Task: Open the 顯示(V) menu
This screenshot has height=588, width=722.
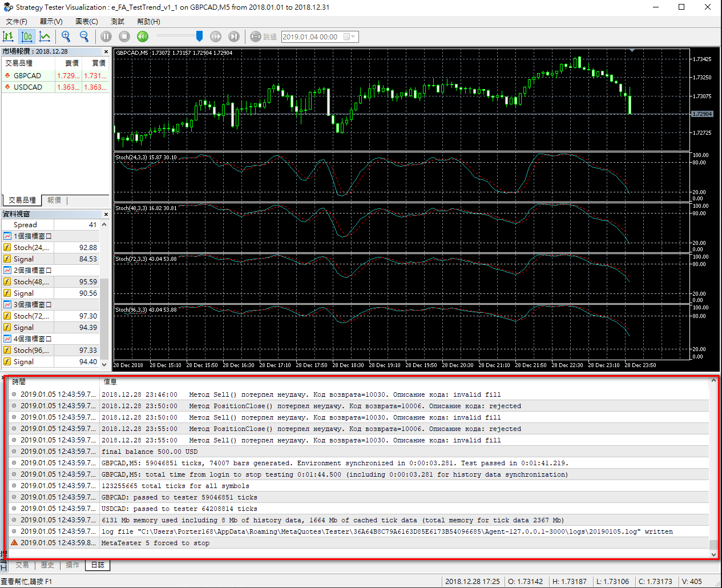Action: [x=51, y=21]
